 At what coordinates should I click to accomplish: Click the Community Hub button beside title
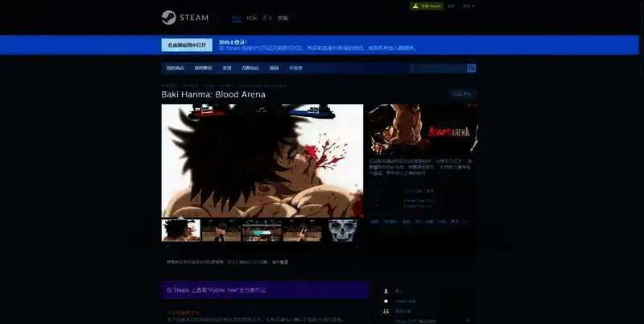point(463,94)
